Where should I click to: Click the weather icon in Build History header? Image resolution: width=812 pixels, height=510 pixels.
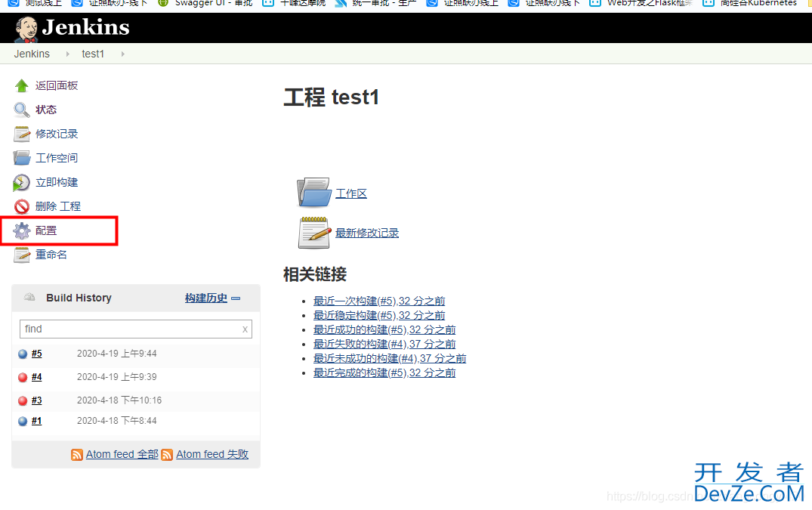(29, 297)
